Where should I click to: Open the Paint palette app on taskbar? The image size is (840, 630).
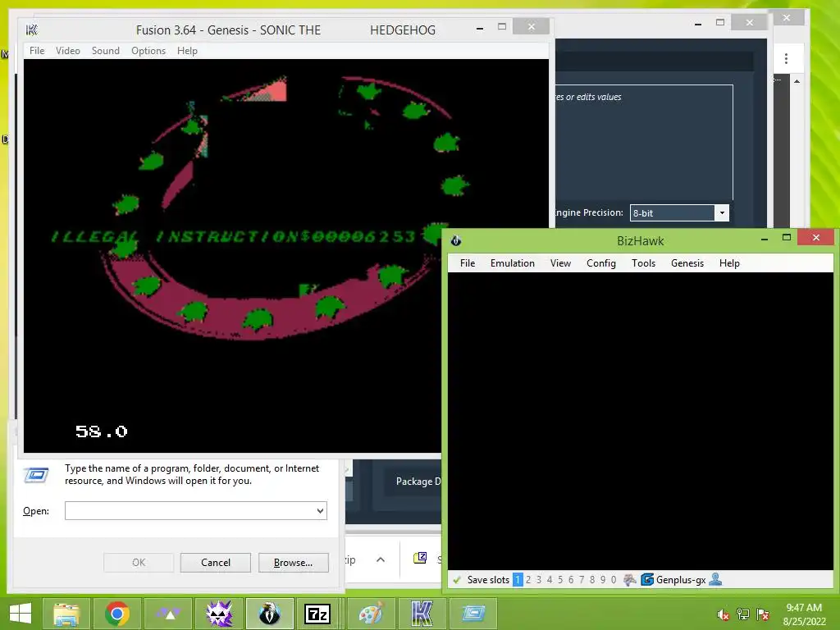[x=372, y=614]
